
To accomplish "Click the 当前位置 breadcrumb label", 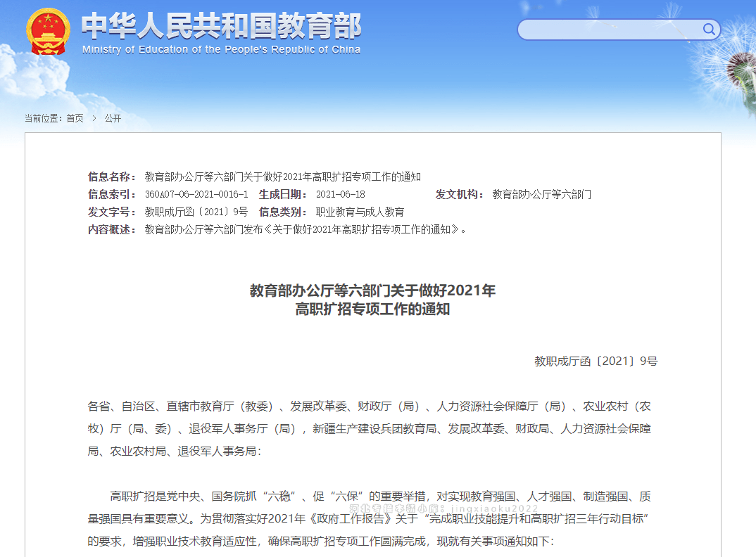I will click(44, 118).
